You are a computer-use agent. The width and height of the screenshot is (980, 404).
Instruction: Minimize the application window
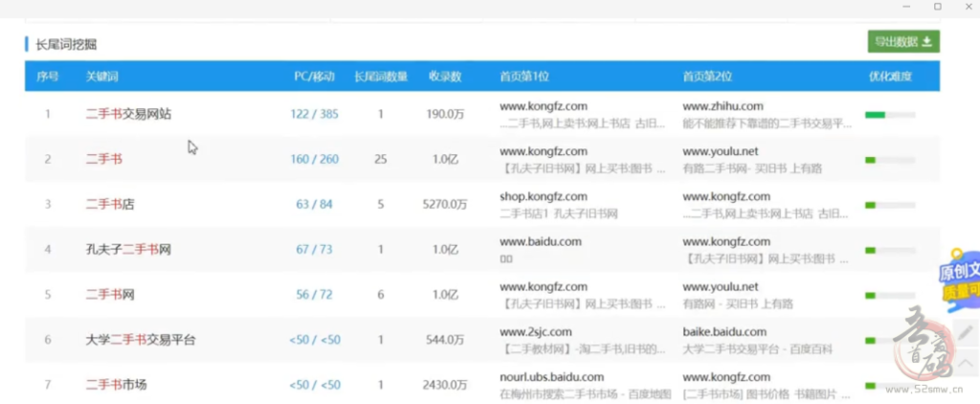pyautogui.click(x=906, y=7)
